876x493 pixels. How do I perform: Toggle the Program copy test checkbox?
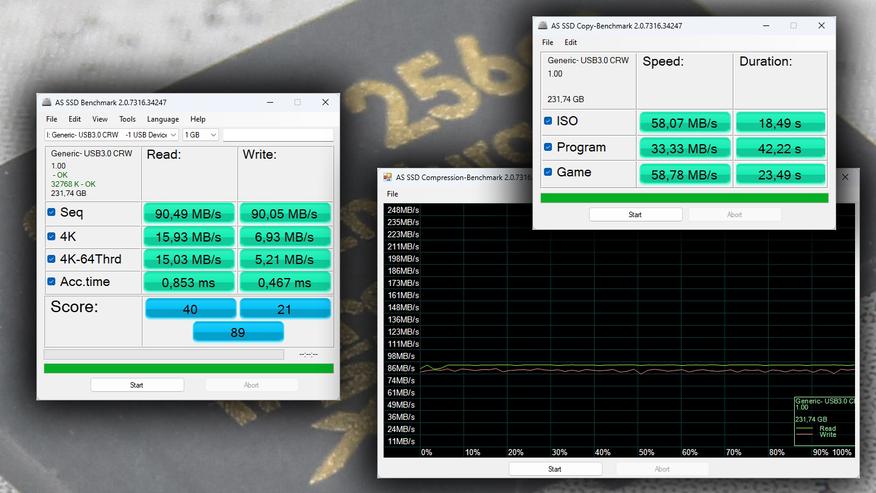[x=548, y=147]
